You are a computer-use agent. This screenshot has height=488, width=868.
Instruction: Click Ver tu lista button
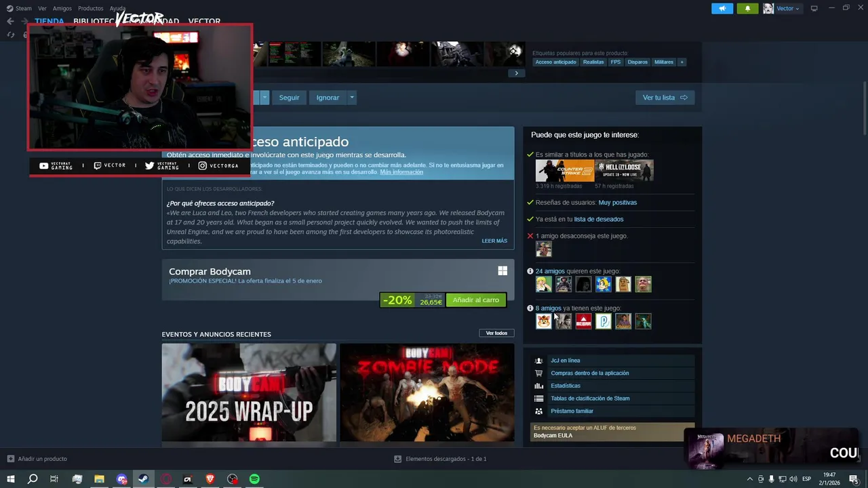click(x=665, y=98)
